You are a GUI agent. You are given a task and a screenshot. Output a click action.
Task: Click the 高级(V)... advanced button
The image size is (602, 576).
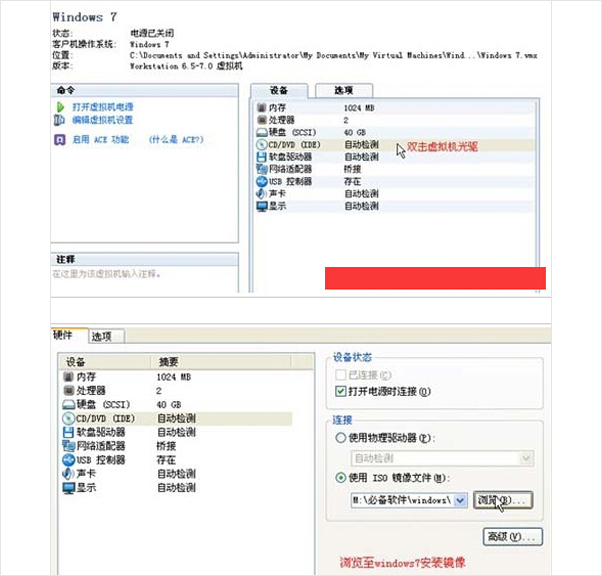pyautogui.click(x=513, y=537)
